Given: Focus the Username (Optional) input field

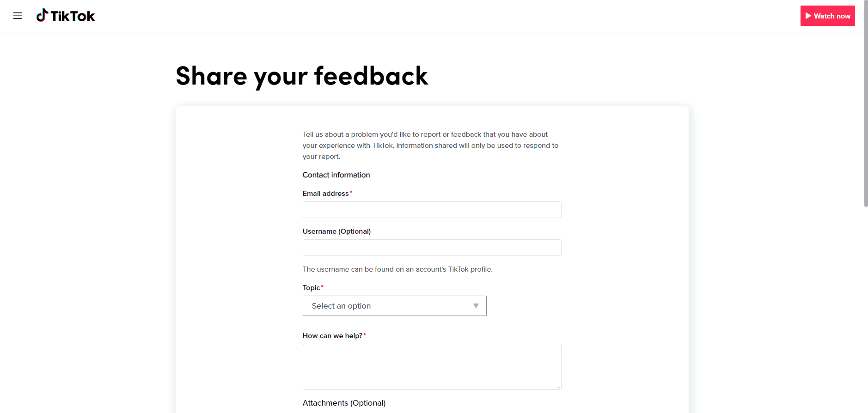Looking at the screenshot, I should coord(432,248).
